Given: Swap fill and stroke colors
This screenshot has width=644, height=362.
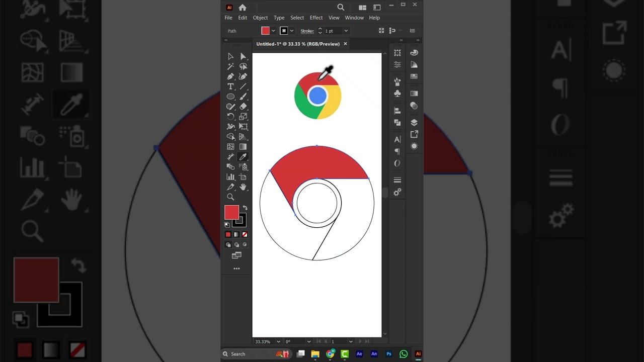Looking at the screenshot, I should point(245,208).
